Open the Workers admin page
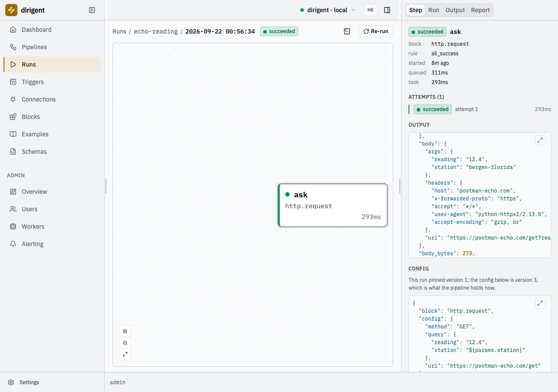This screenshot has height=392, width=558. click(52, 226)
